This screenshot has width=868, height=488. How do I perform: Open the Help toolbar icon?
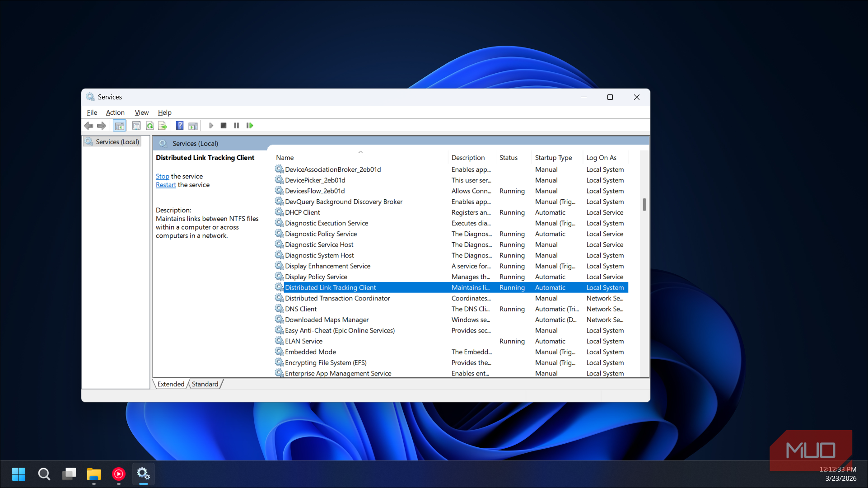click(180, 126)
